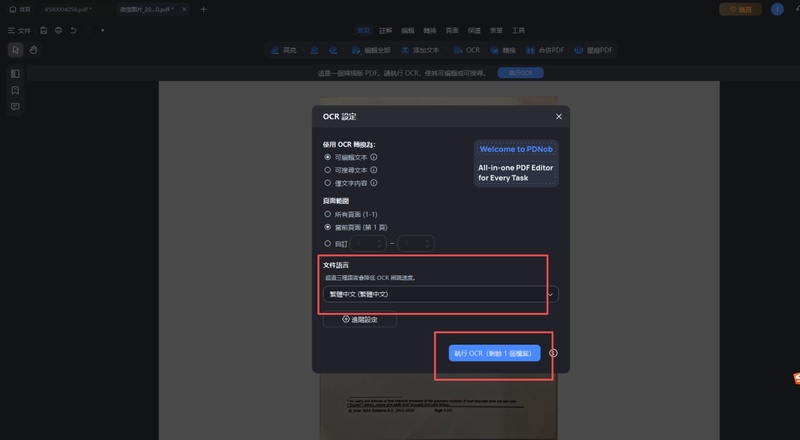Image resolution: width=800 pixels, height=440 pixels.
Task: Close the 微信图片_20...0.pdf tab
Action: 184,9
